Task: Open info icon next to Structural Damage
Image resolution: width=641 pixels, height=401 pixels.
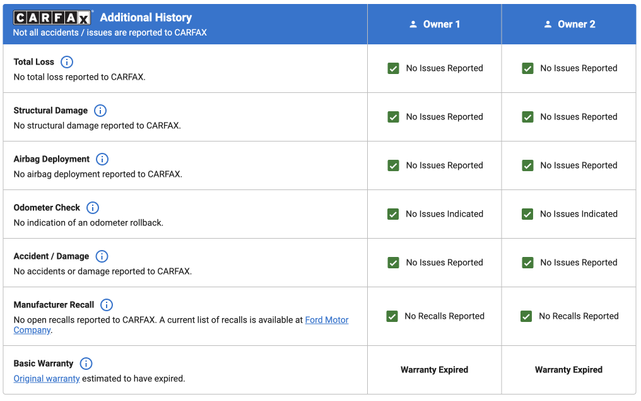Action: point(100,111)
